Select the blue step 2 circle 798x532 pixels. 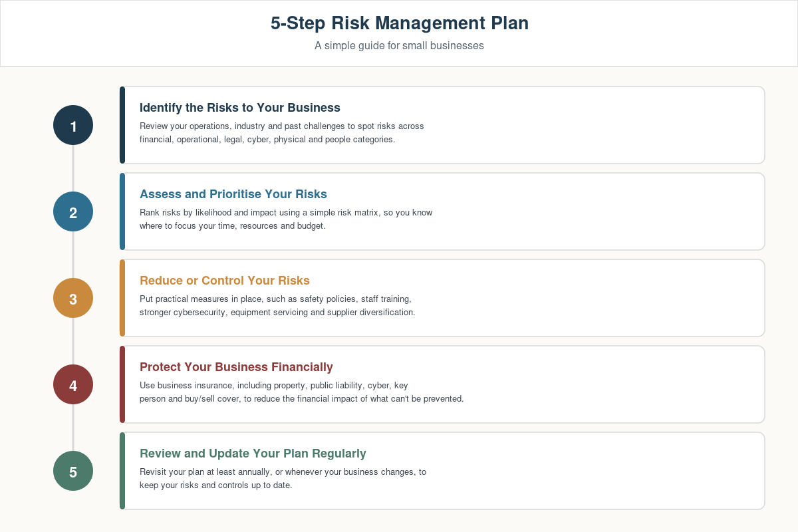[73, 211]
